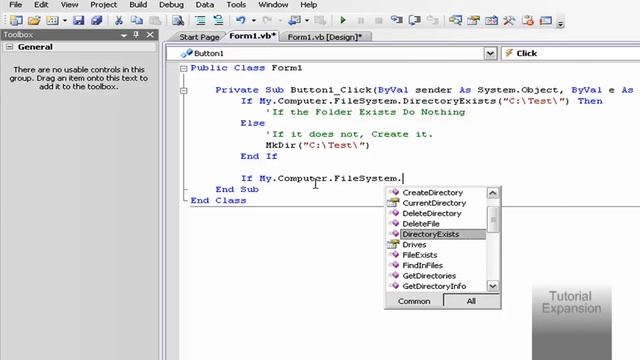The height and width of the screenshot is (360, 640).
Task: Open the Undo history dropdown arrow
Action: [x=253, y=20]
